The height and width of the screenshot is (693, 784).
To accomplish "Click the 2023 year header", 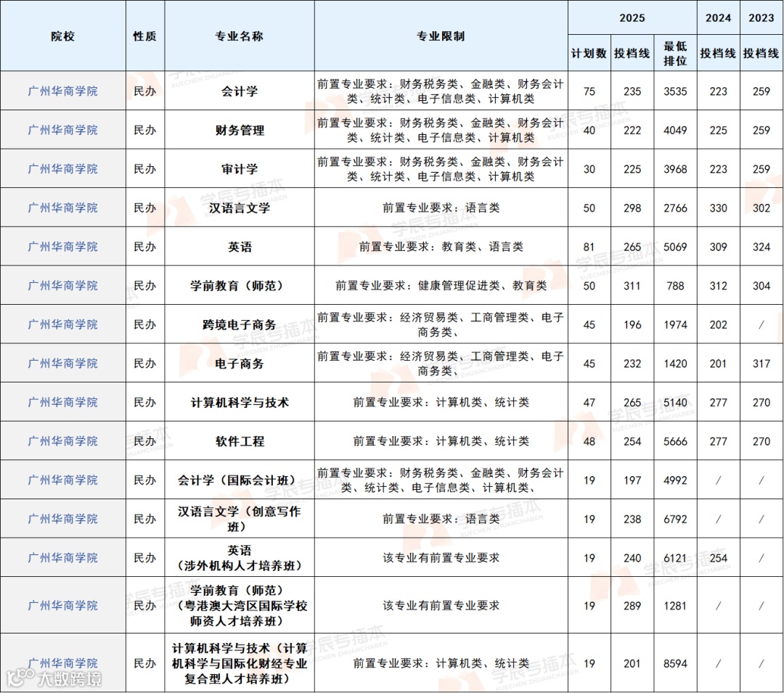I will [x=761, y=18].
